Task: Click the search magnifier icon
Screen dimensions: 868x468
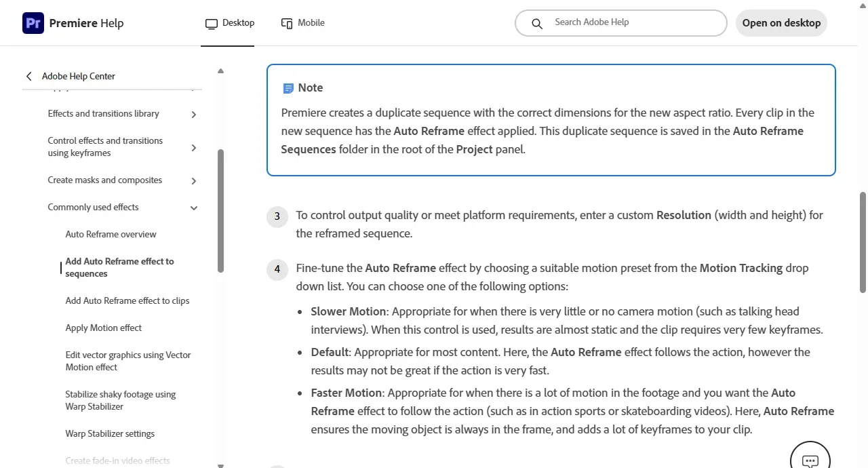Action: [x=537, y=23]
